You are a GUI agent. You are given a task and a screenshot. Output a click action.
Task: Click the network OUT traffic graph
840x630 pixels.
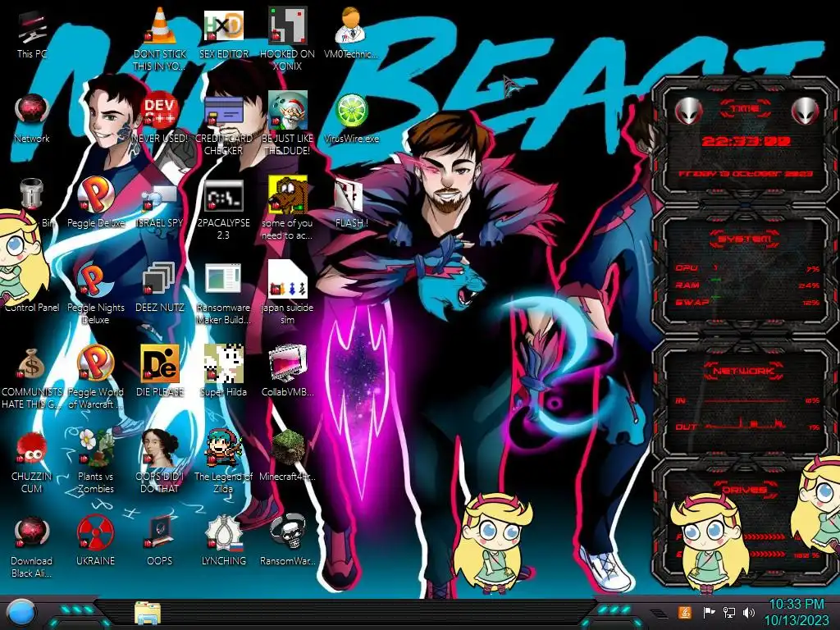click(746, 426)
